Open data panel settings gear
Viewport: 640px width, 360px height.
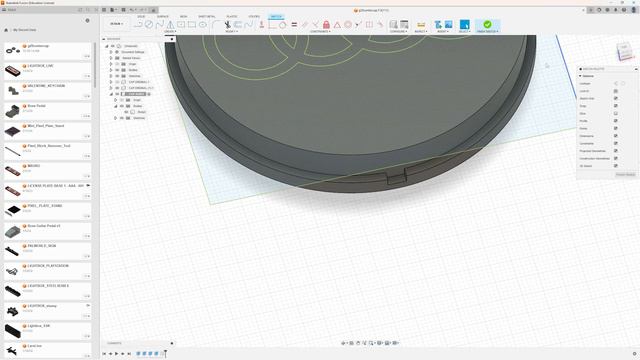[87, 20]
